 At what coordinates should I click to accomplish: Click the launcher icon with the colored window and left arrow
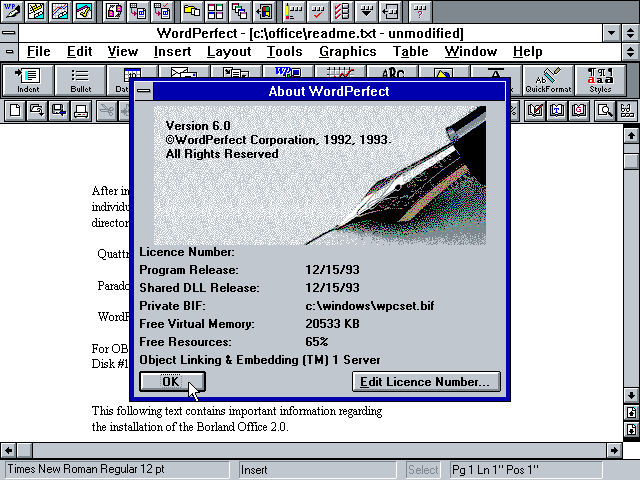263,11
